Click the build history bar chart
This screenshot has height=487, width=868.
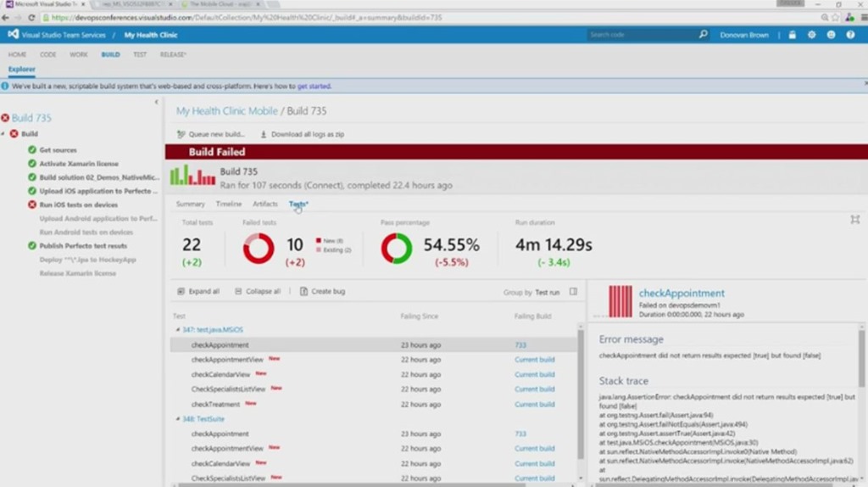(192, 176)
